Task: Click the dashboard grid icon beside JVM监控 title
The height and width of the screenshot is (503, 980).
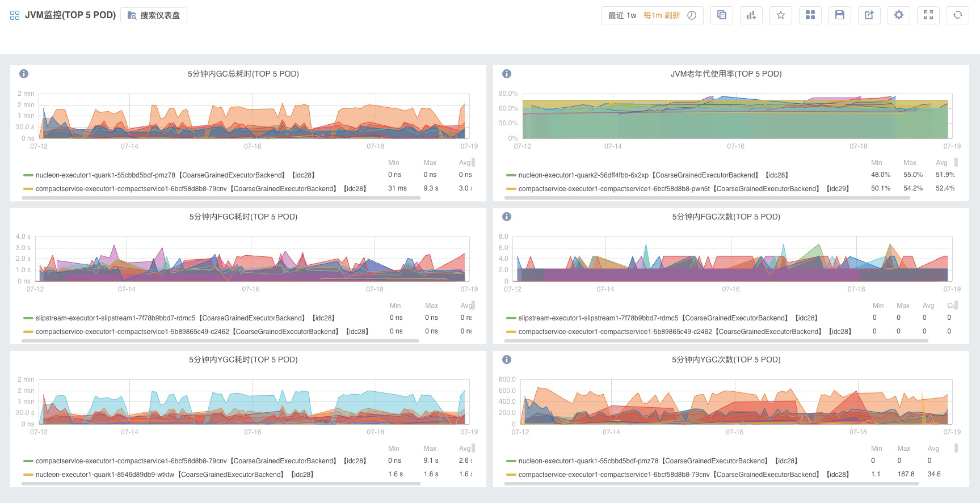Action: pyautogui.click(x=15, y=15)
